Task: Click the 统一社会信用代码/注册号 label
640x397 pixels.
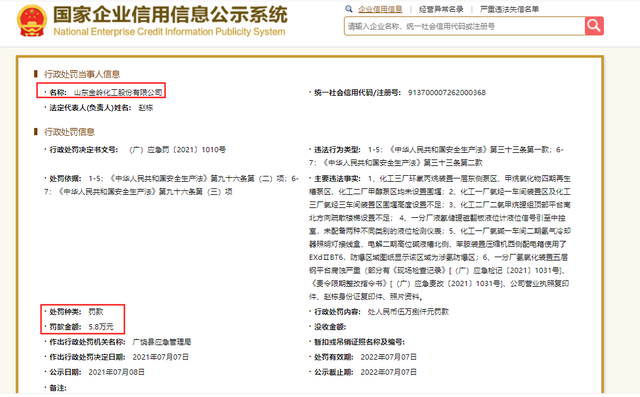Action: [x=357, y=93]
